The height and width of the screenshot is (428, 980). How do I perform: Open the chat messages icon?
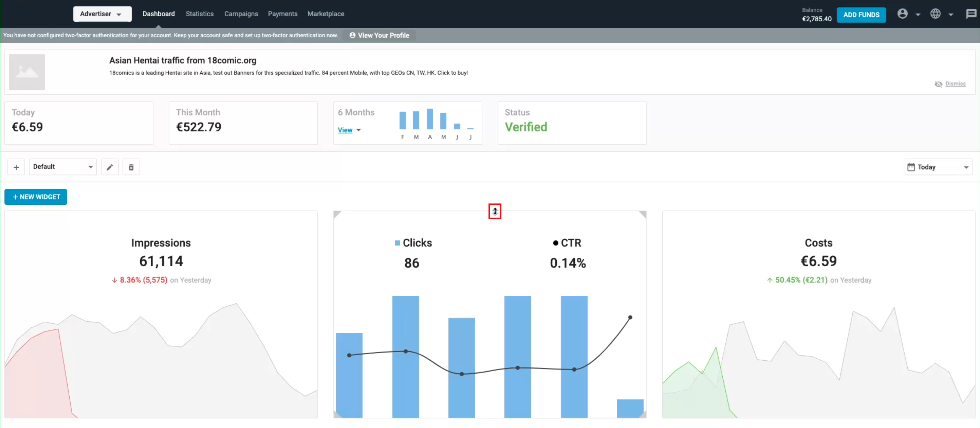tap(971, 14)
